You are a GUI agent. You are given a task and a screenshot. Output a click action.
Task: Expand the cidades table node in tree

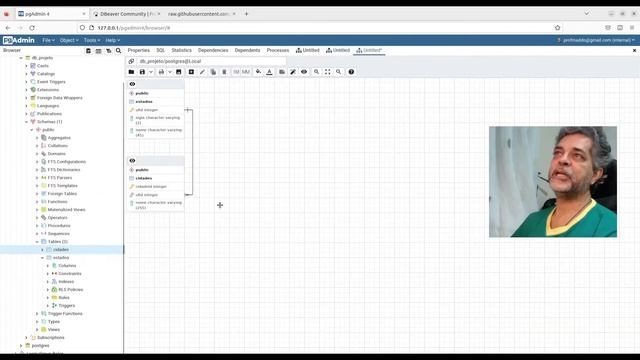42,250
